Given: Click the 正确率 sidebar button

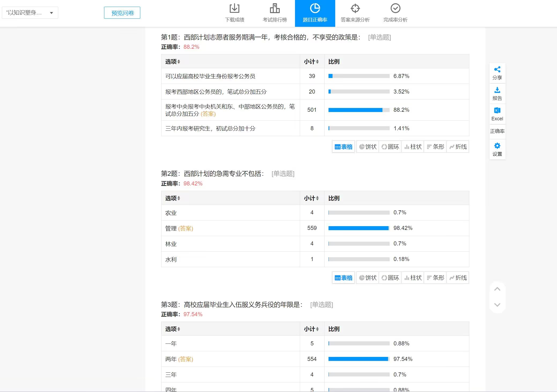Looking at the screenshot, I should click(497, 131).
